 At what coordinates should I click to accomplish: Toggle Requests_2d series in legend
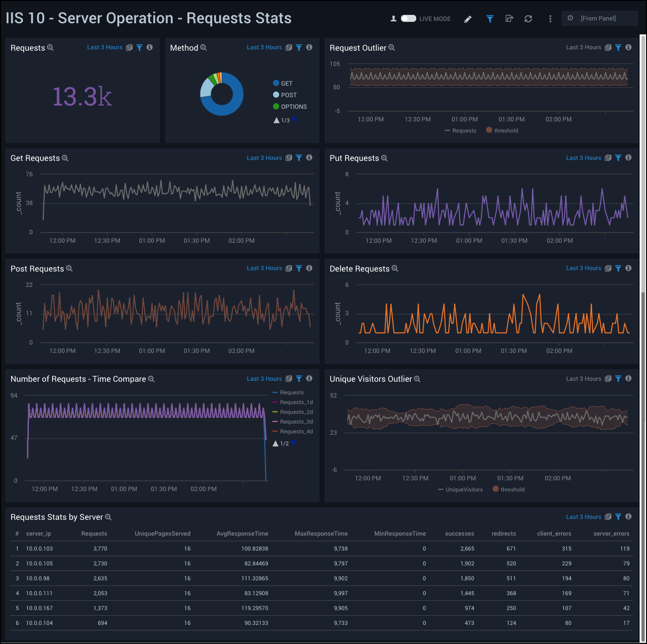[x=293, y=412]
